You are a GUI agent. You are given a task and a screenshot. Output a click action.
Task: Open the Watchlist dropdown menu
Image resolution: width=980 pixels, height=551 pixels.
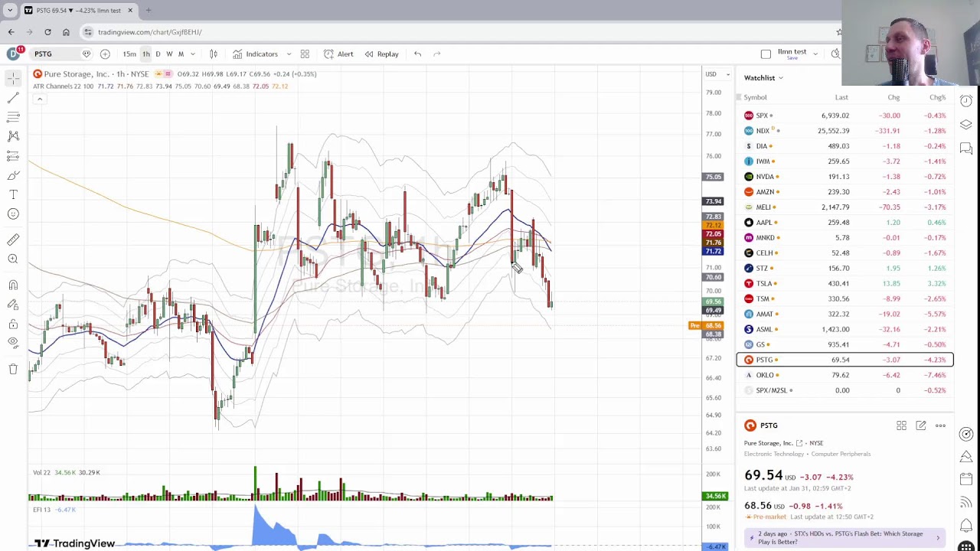(x=763, y=77)
